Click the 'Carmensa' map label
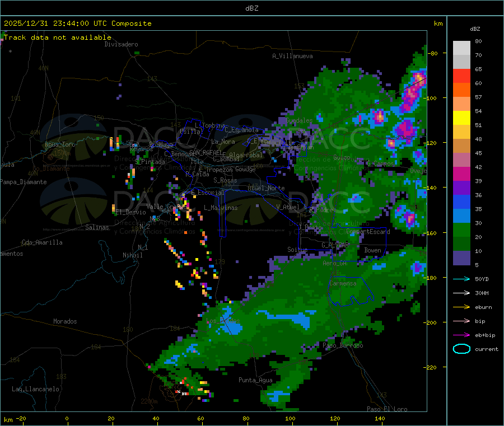This screenshot has height=426, width=504. click(x=343, y=283)
